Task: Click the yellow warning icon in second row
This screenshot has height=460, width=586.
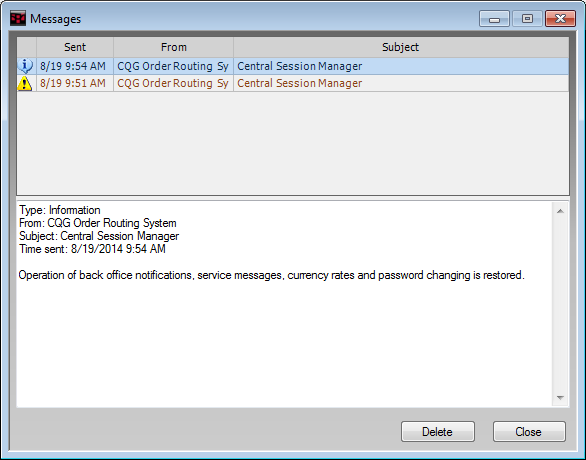Action: [25, 83]
